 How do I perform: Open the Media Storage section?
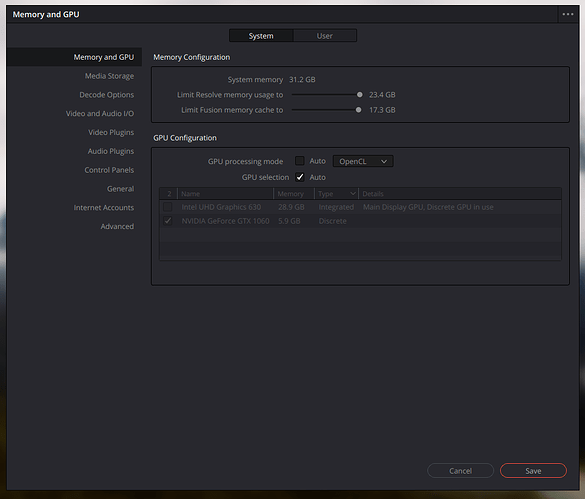coord(109,76)
